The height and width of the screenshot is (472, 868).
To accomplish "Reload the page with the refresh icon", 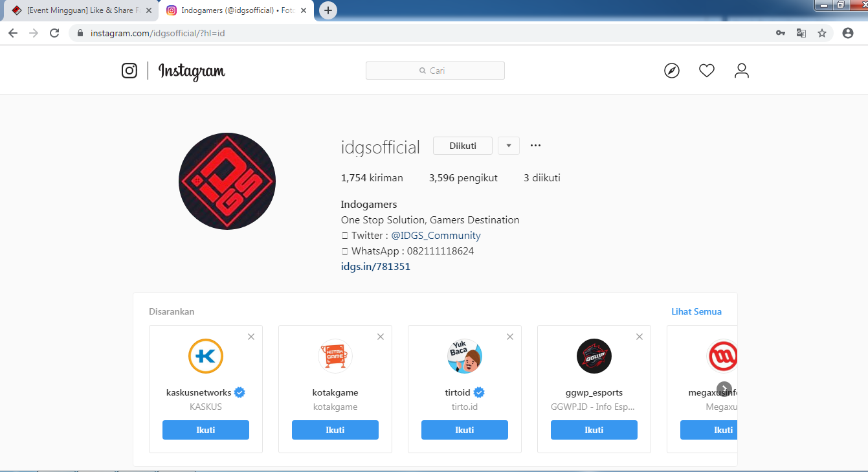I will click(54, 33).
